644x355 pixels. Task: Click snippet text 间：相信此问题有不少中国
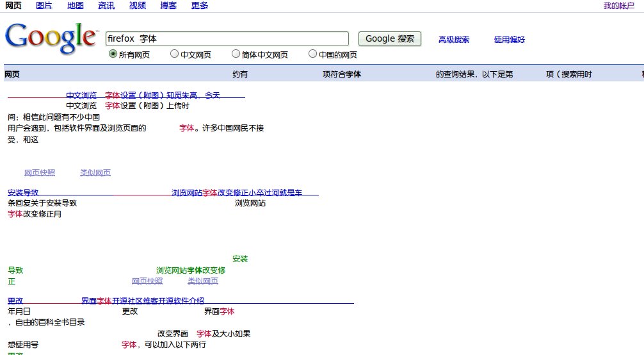point(53,117)
